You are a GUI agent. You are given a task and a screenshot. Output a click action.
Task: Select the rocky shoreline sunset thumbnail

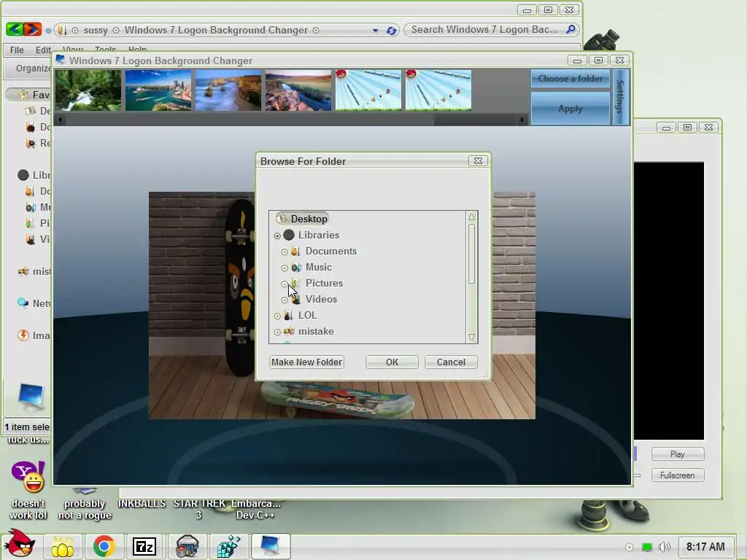click(x=298, y=90)
